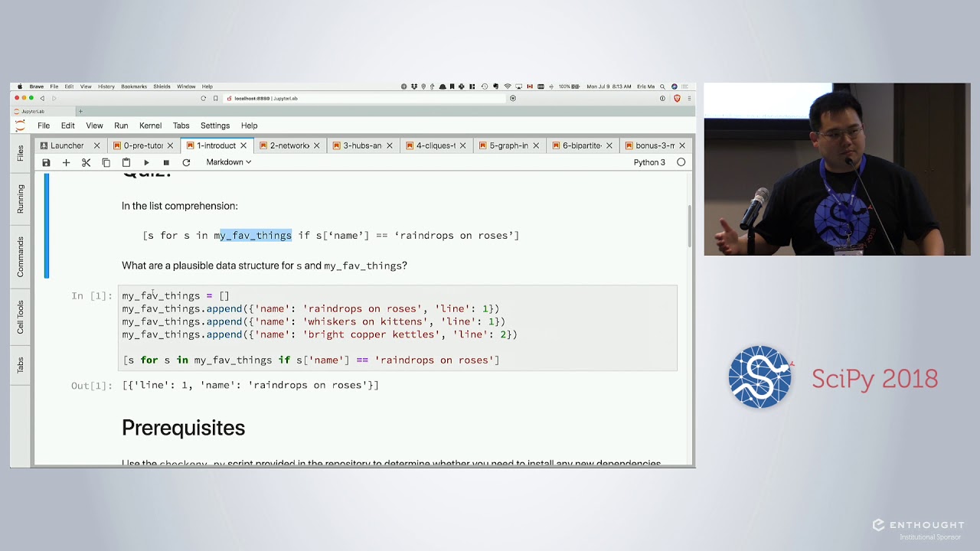Insert a new cell with the plus icon

(66, 162)
